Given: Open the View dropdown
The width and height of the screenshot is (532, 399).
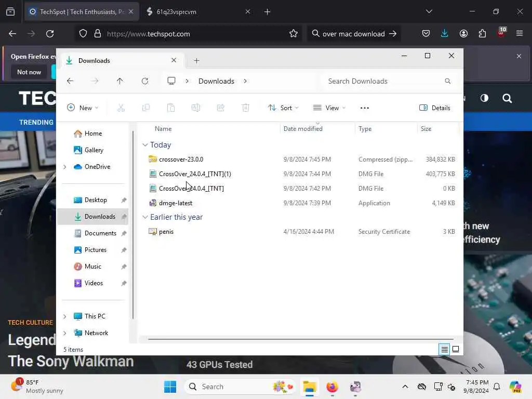Looking at the screenshot, I should point(329,108).
